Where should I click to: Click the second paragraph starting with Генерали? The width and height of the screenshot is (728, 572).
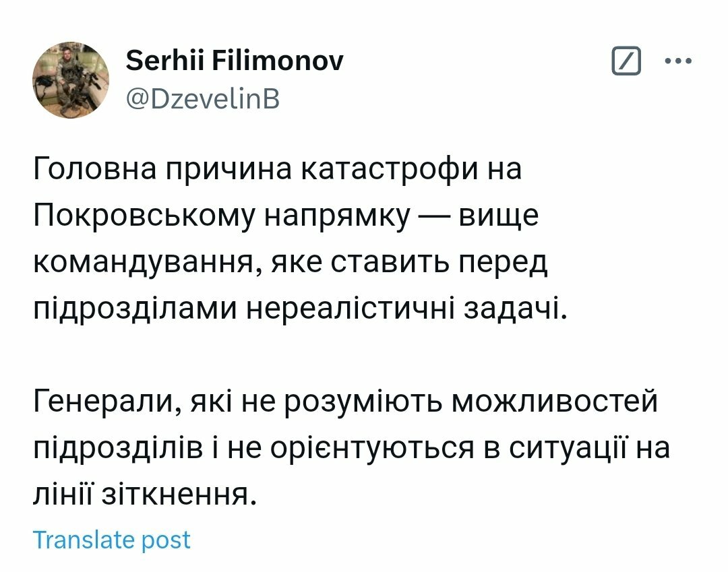(351, 447)
